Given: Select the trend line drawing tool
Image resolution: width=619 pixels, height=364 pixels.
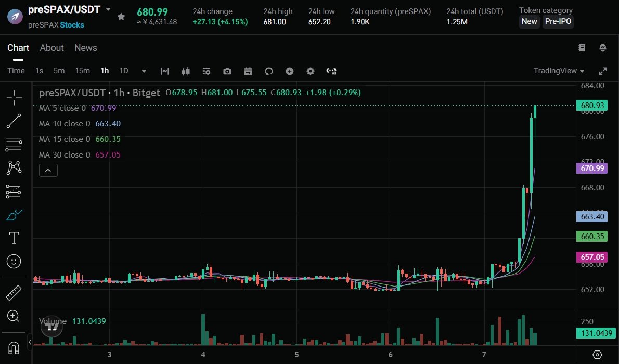Looking at the screenshot, I should click(x=14, y=121).
